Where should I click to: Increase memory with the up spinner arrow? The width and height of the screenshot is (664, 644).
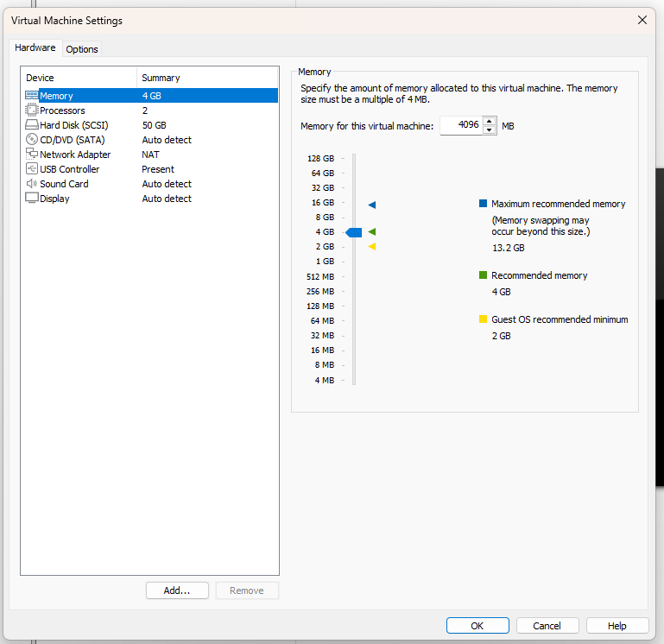[x=489, y=121]
